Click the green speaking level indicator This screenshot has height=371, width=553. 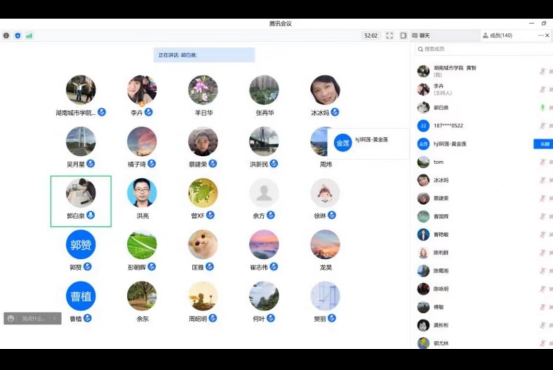[542, 107]
